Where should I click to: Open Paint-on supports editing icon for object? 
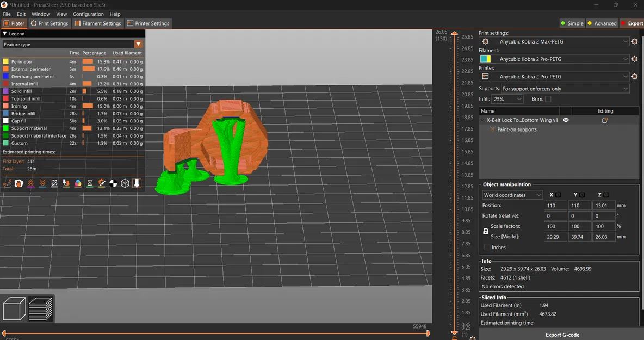pos(605,120)
